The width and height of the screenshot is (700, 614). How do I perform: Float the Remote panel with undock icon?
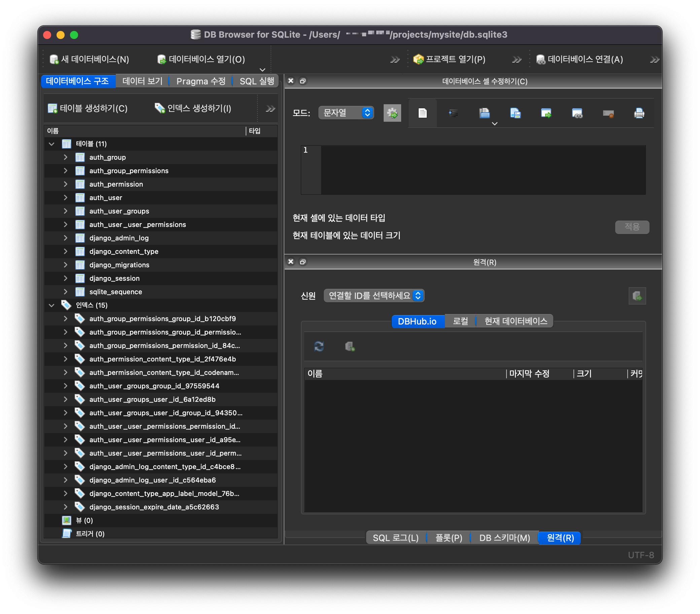(303, 262)
